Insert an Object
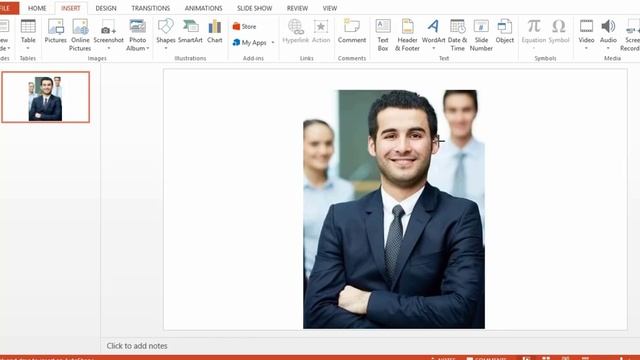Screen dimensions: 640x360 pos(505,31)
